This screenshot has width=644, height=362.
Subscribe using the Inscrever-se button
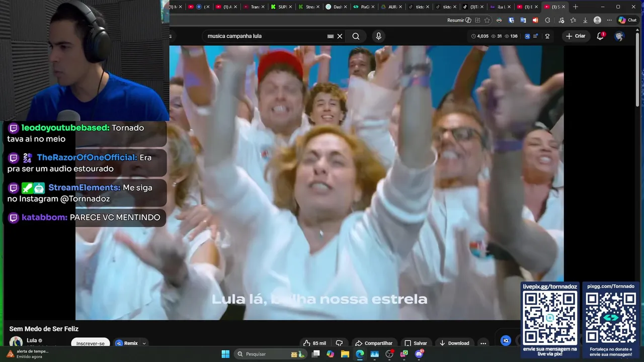point(91,343)
